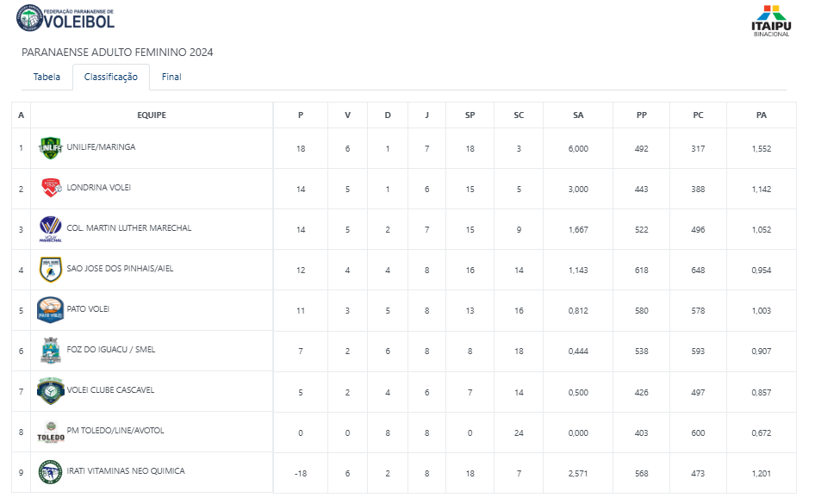Viewport: 815px width, 504px height.
Task: Click the SP column header
Action: (x=470, y=115)
